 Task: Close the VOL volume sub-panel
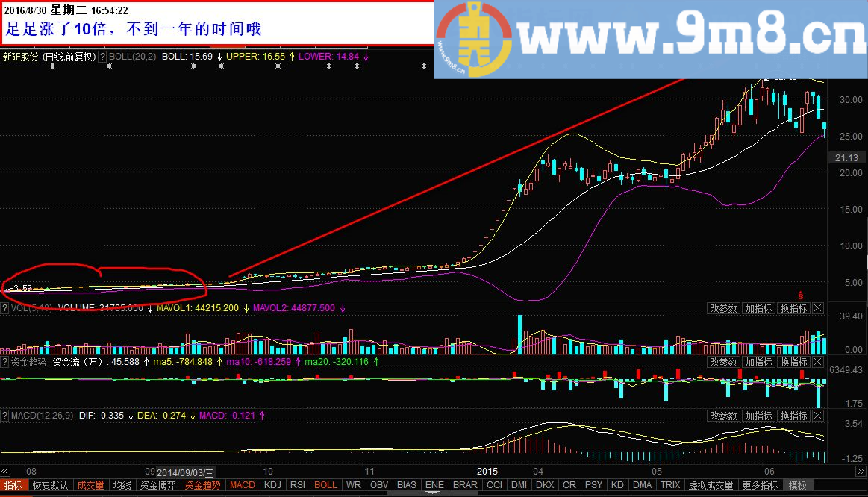click(817, 308)
